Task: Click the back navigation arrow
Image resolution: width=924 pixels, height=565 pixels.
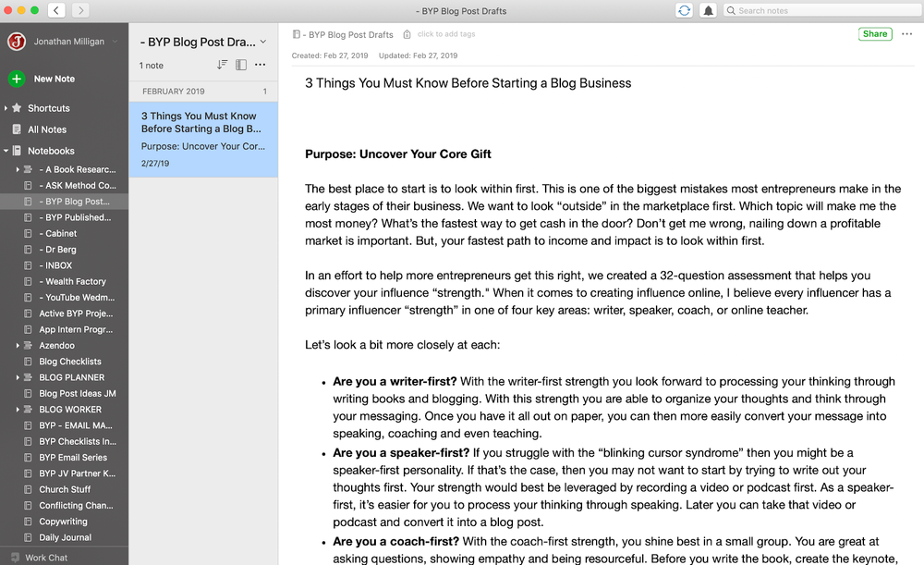Action: coord(55,10)
